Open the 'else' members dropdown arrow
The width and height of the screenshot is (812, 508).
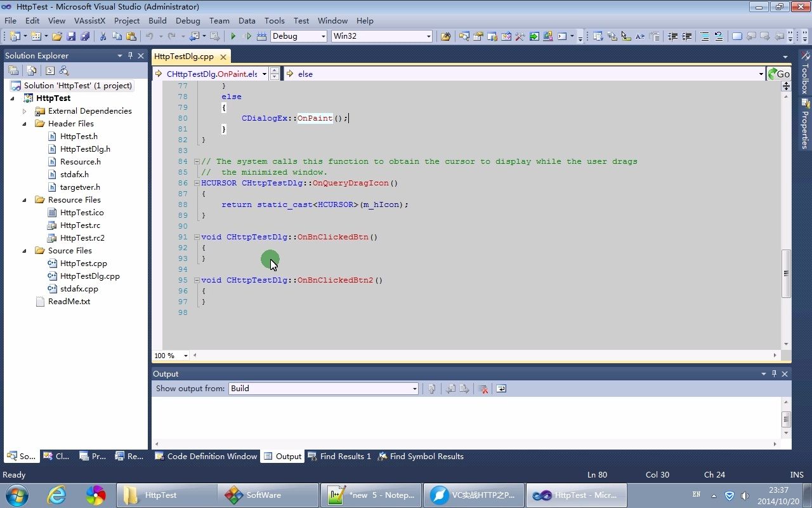pos(761,74)
